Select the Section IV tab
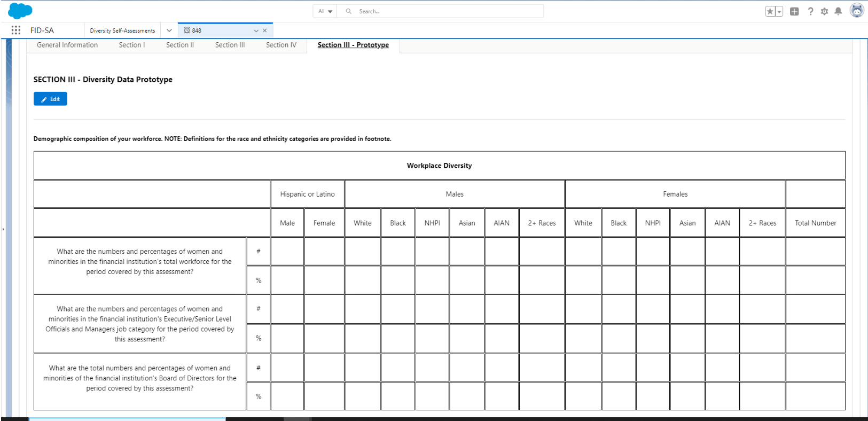 click(281, 45)
